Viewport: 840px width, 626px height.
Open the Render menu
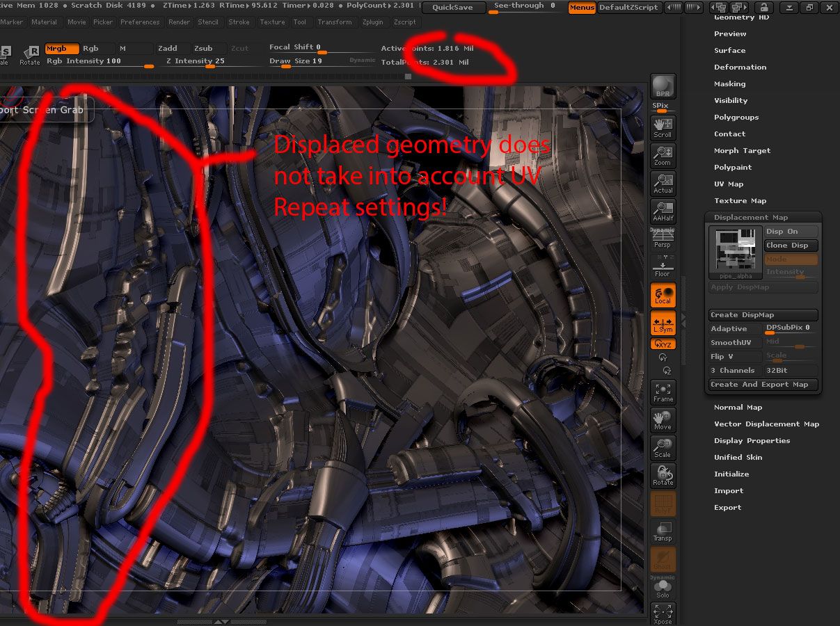(x=179, y=22)
